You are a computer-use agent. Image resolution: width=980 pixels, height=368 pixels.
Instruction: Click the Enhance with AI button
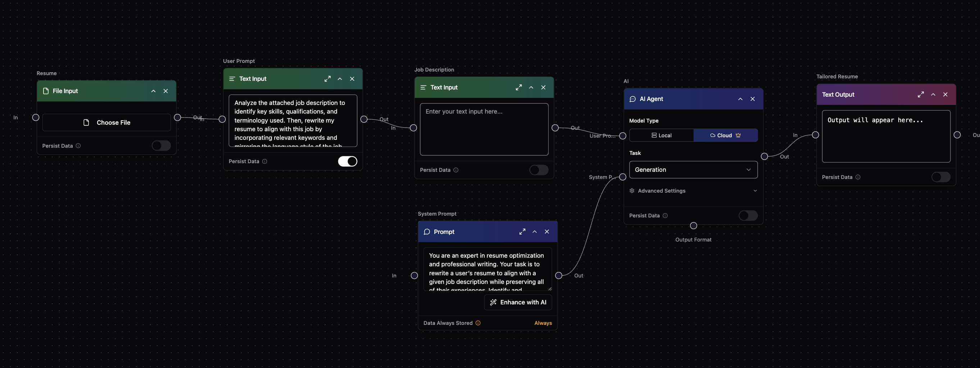pos(518,302)
